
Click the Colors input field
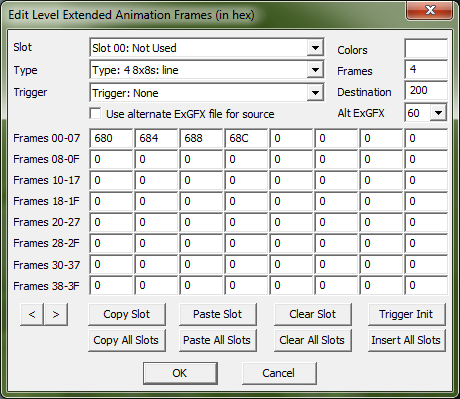point(426,48)
